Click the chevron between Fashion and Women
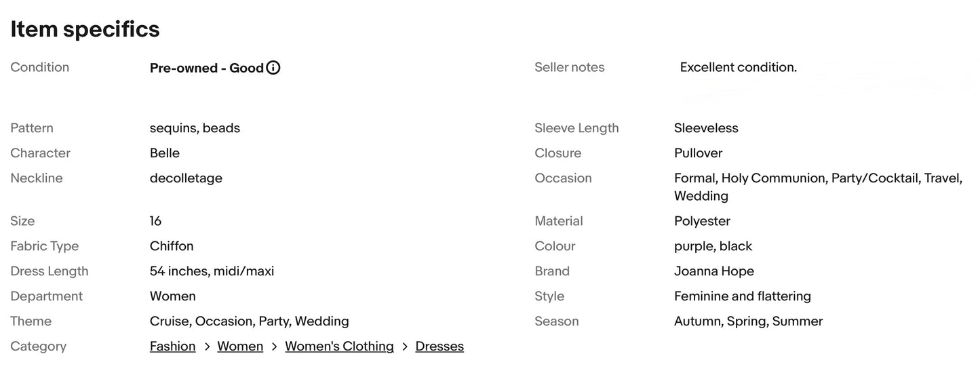This screenshot has height=377, width=980. coord(207,346)
